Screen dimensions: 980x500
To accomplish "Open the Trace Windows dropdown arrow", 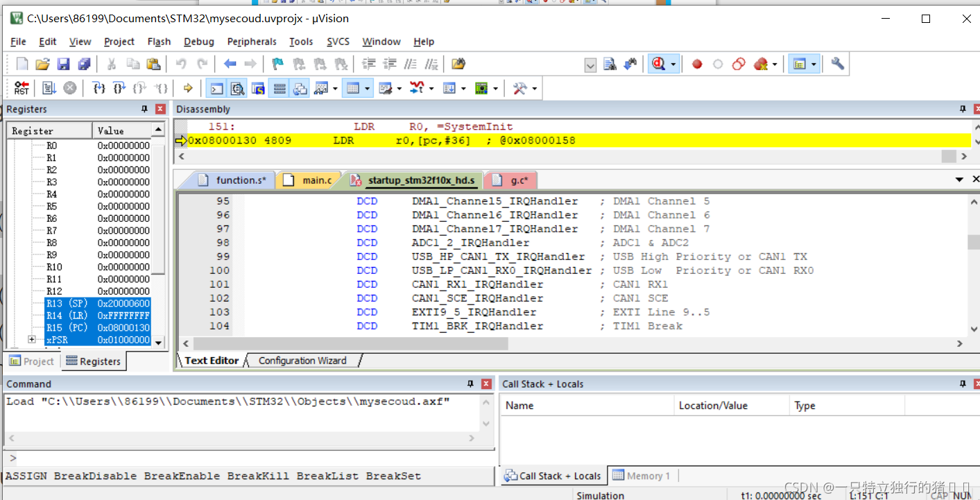I will coord(463,89).
